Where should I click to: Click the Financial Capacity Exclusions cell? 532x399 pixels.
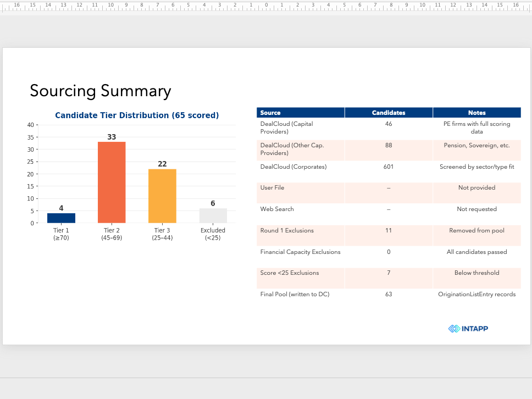coord(301,257)
